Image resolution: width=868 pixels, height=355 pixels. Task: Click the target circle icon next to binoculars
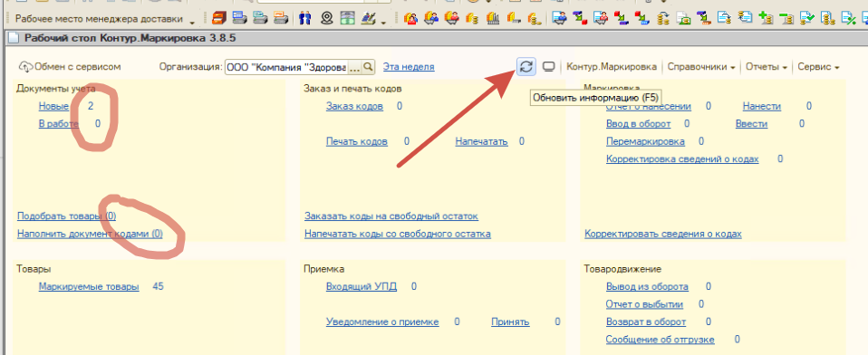coord(326,19)
